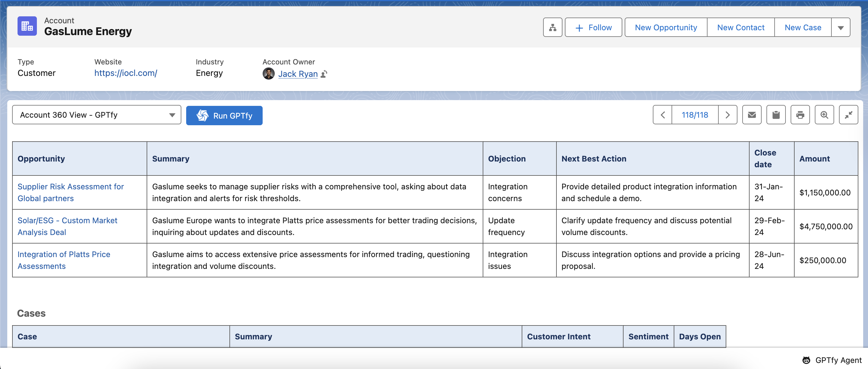
Task: Go to next response arrow
Action: click(727, 115)
